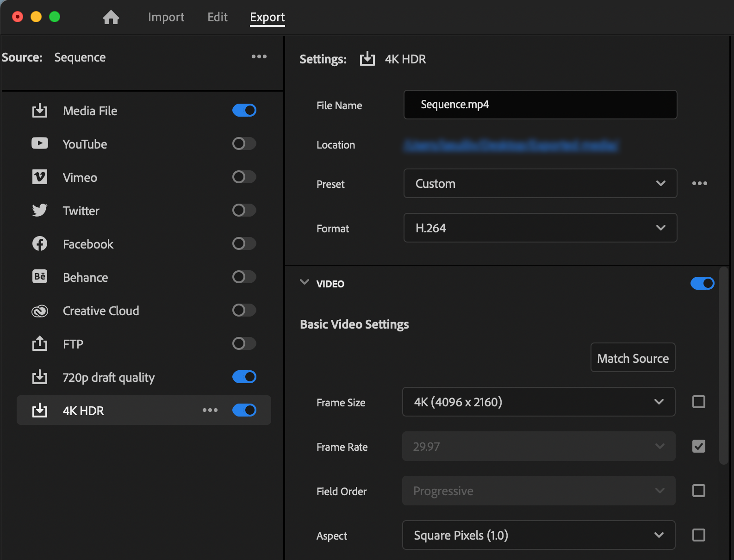
Task: Click the Facebook logo icon
Action: 40,243
